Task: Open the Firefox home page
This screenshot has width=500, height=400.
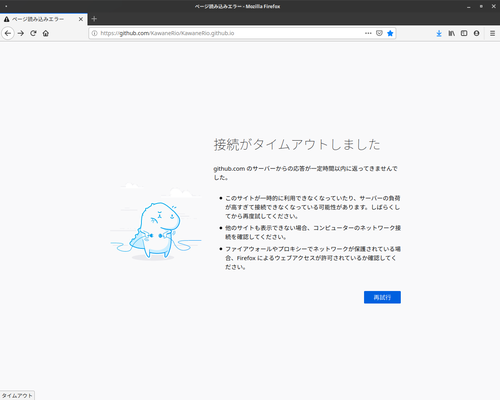Action: coord(46,33)
